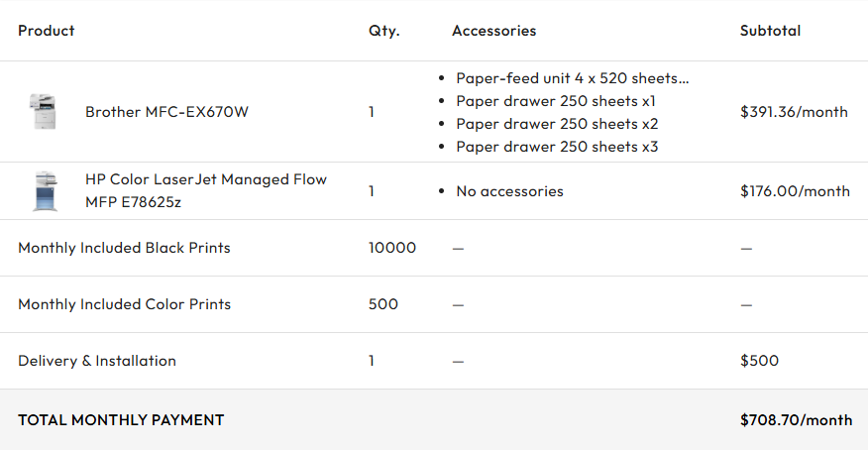Click Paper drawer 250 sheets x1 accessory
This screenshot has width=868, height=450.
click(556, 101)
